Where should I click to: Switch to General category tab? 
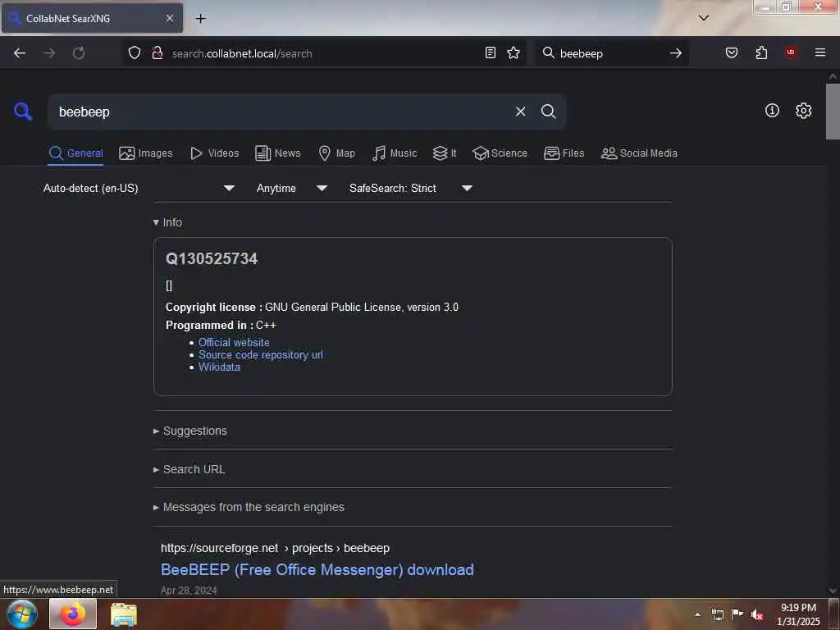pos(75,153)
